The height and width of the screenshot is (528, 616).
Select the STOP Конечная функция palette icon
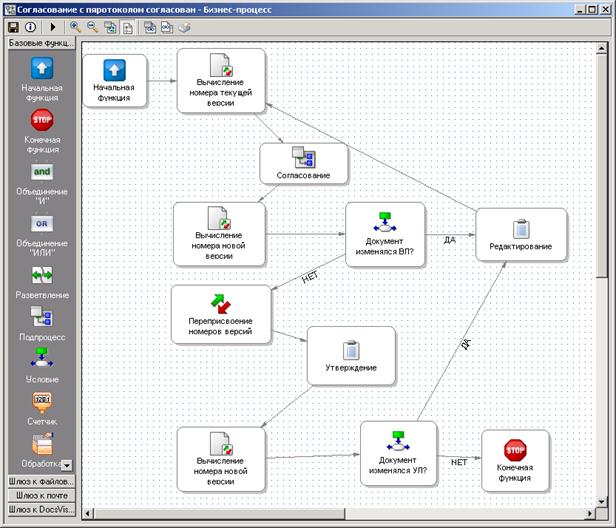click(x=42, y=120)
